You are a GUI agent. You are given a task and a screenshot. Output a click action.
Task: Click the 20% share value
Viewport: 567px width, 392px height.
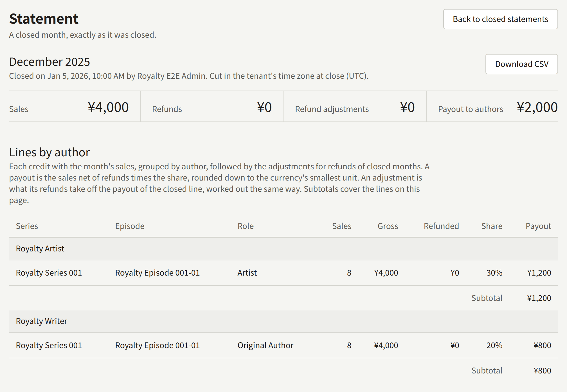[x=494, y=345]
